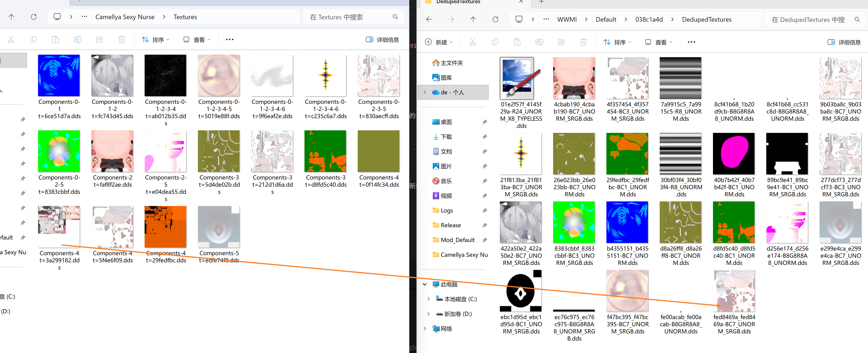The height and width of the screenshot is (353, 868).
Task: Expand the 本地磁盘 (C:) tree node
Action: pyautogui.click(x=428, y=299)
